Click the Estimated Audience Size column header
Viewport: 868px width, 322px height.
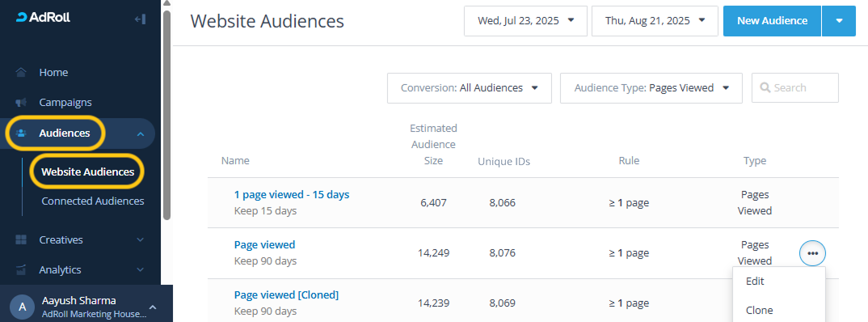click(x=433, y=145)
